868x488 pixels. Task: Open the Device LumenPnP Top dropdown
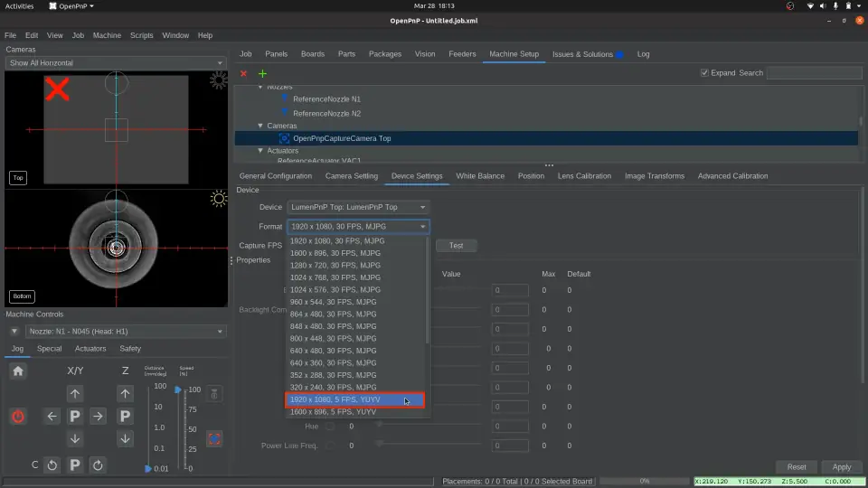[x=357, y=207]
